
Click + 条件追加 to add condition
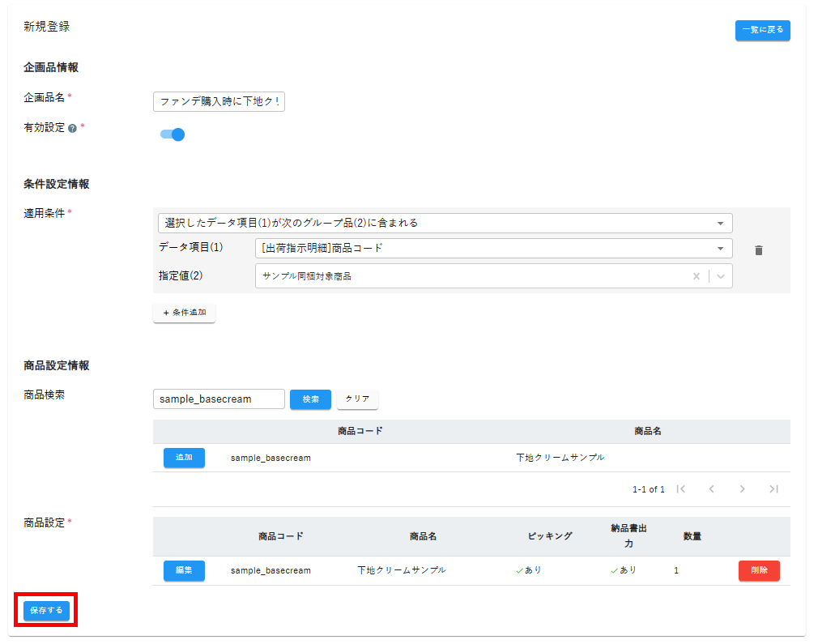[x=184, y=313]
